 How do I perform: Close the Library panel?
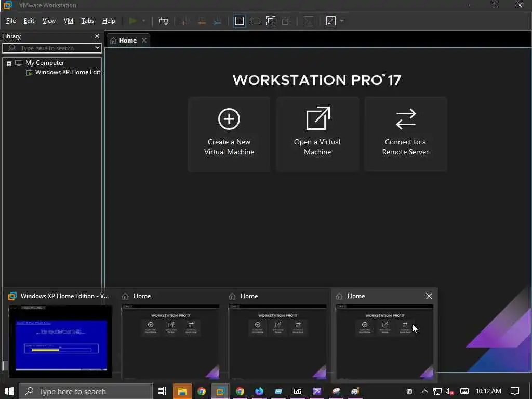97,36
